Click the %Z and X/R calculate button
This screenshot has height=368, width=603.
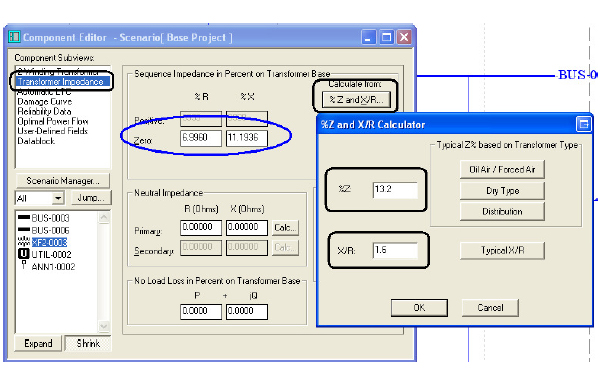click(x=356, y=100)
